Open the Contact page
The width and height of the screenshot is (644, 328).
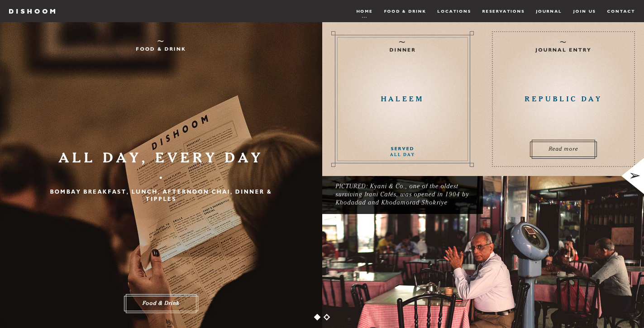(x=621, y=11)
